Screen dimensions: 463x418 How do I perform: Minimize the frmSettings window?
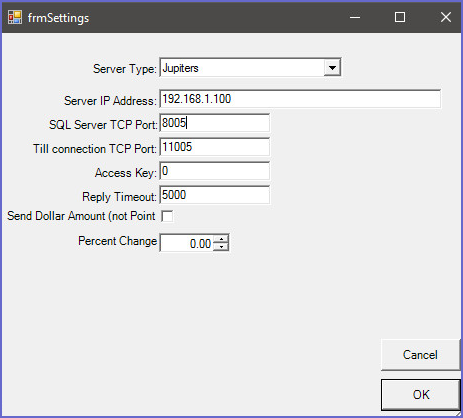pyautogui.click(x=355, y=17)
